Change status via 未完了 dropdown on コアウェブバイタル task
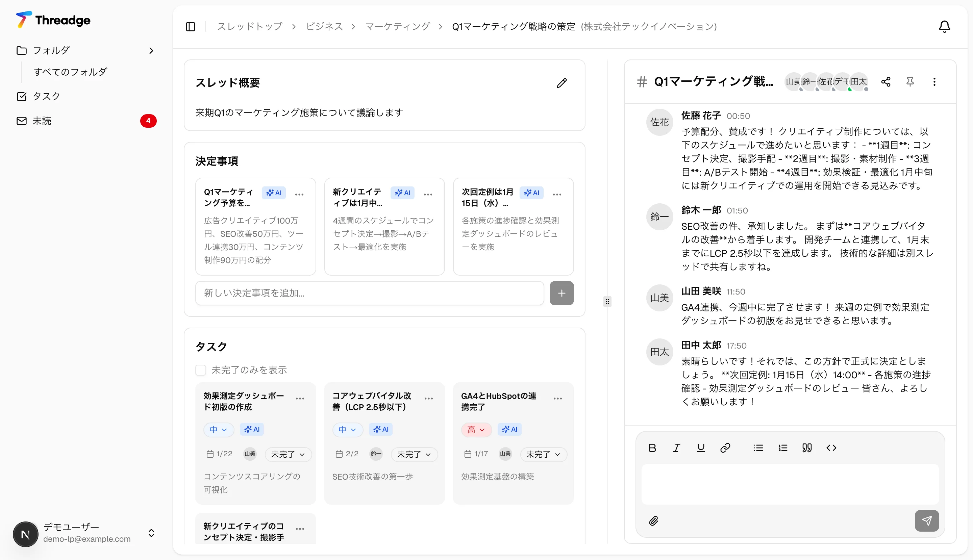The height and width of the screenshot is (560, 973). point(414,454)
